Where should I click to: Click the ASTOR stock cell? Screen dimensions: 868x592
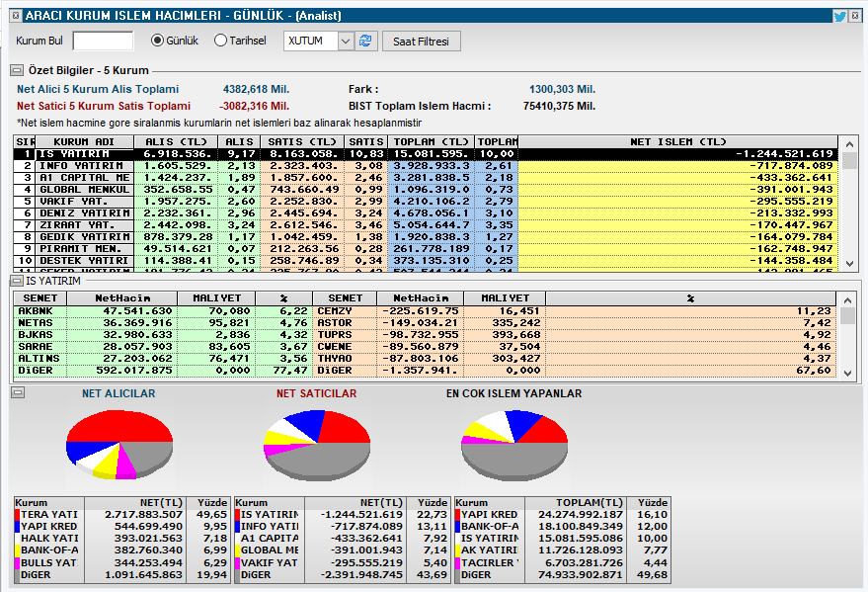(345, 323)
